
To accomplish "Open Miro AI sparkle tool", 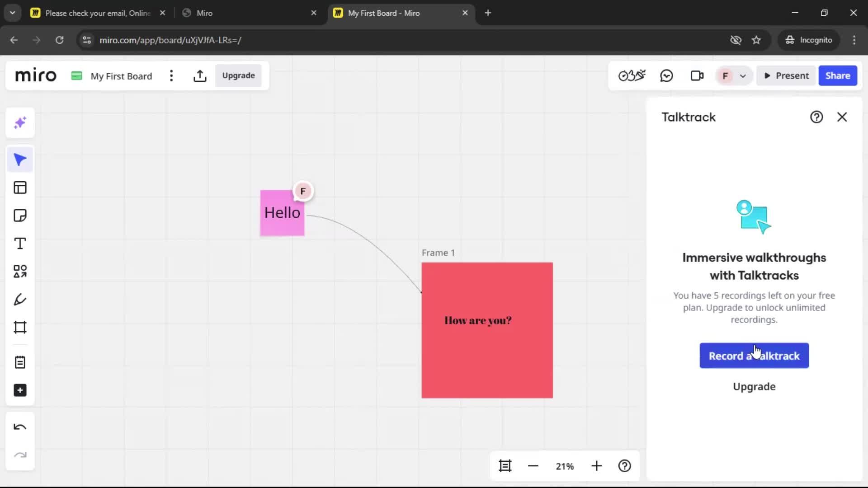I will (20, 123).
